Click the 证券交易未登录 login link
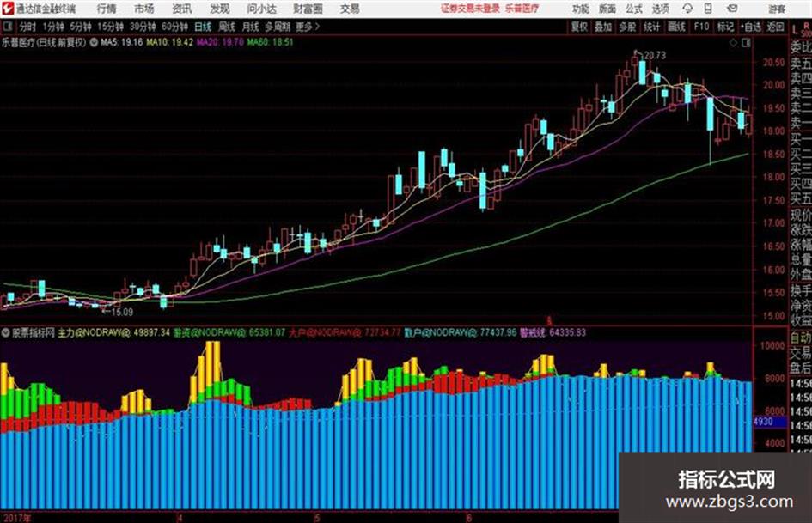 click(470, 9)
